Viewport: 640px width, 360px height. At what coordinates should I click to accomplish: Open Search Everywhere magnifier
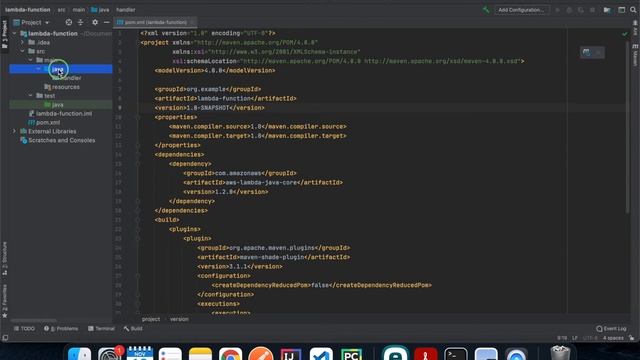(x=633, y=10)
